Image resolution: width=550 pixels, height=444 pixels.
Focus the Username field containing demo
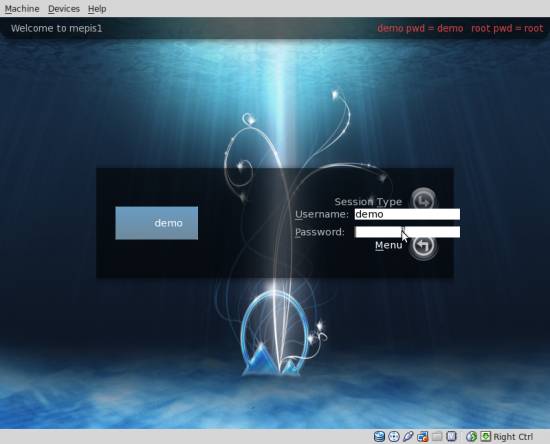click(x=407, y=214)
